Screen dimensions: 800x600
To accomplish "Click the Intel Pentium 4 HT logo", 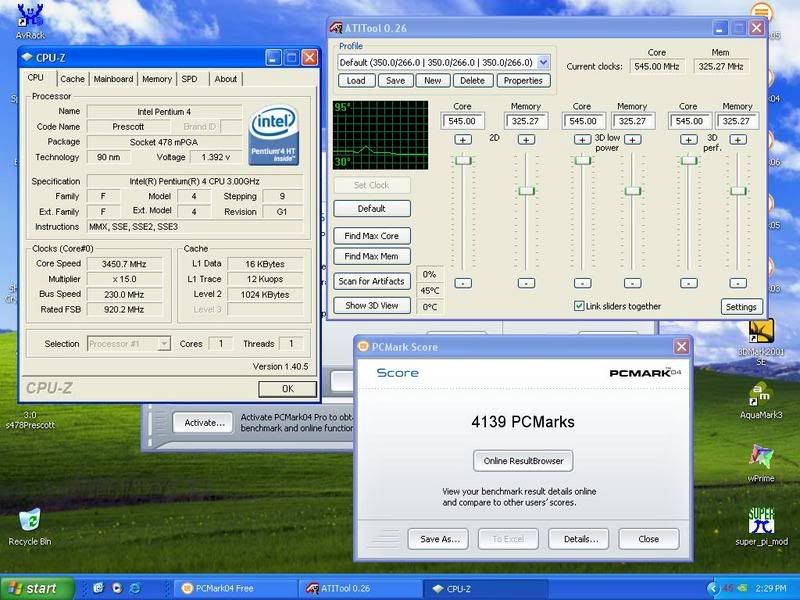I will click(x=273, y=134).
